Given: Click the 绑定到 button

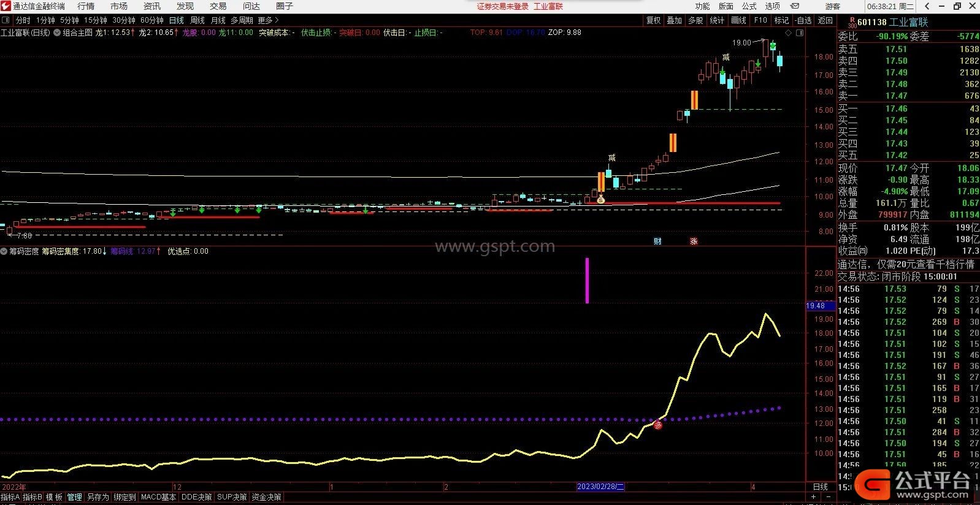Looking at the screenshot, I should (x=124, y=497).
